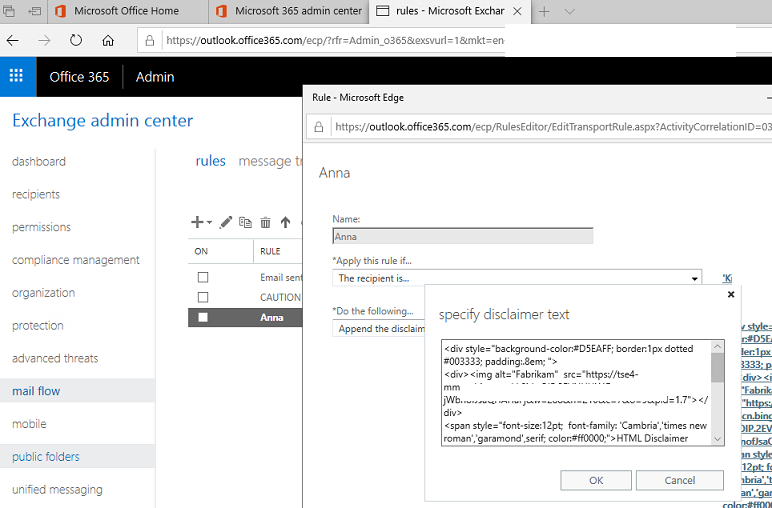This screenshot has height=508, width=772.
Task: Select the Anna rule row
Action: pos(245,318)
